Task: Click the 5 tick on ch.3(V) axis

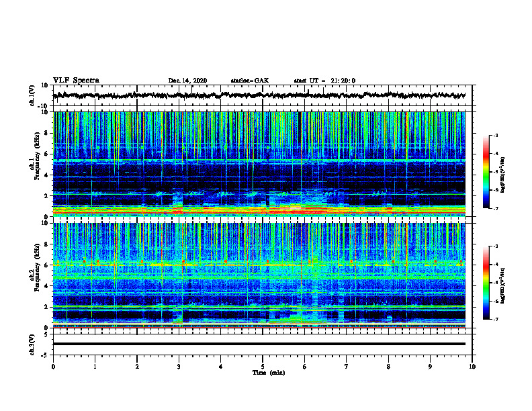Action: pyautogui.click(x=46, y=334)
